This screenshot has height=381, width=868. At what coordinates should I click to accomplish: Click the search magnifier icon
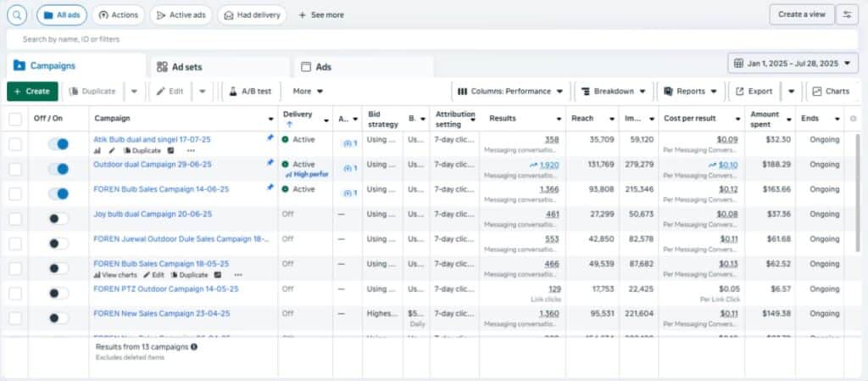point(18,14)
